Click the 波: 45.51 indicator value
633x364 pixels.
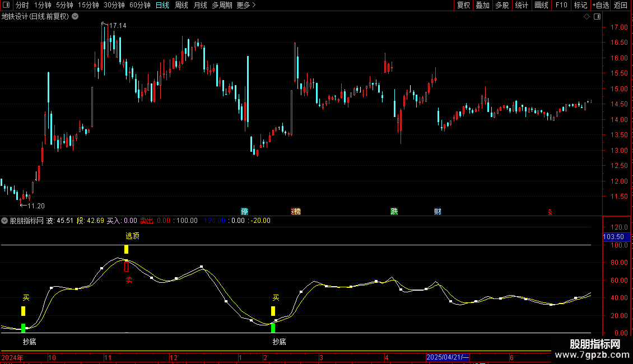pos(60,221)
